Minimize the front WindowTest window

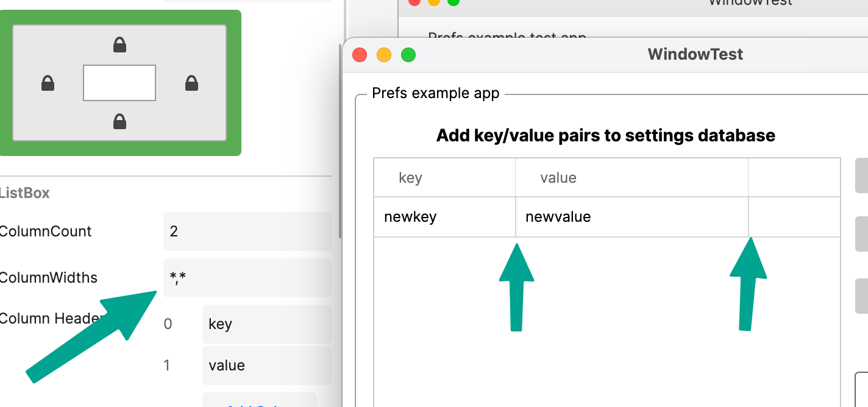pos(384,55)
